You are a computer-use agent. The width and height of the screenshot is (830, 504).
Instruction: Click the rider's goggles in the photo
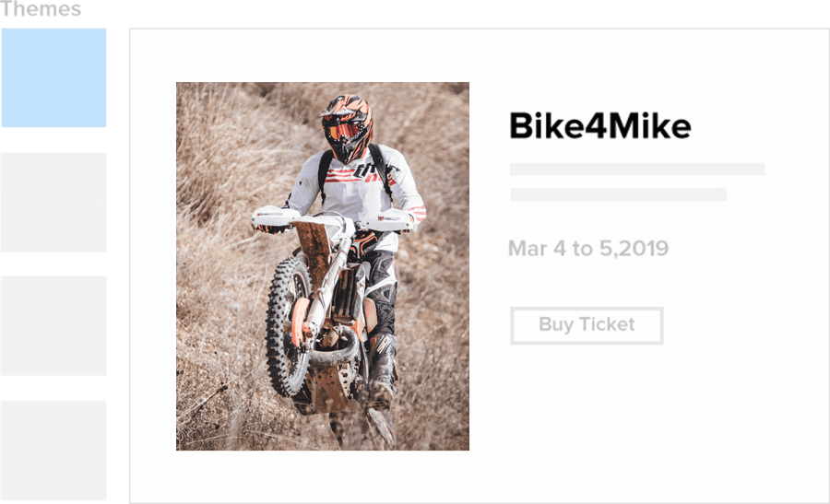click(x=344, y=131)
